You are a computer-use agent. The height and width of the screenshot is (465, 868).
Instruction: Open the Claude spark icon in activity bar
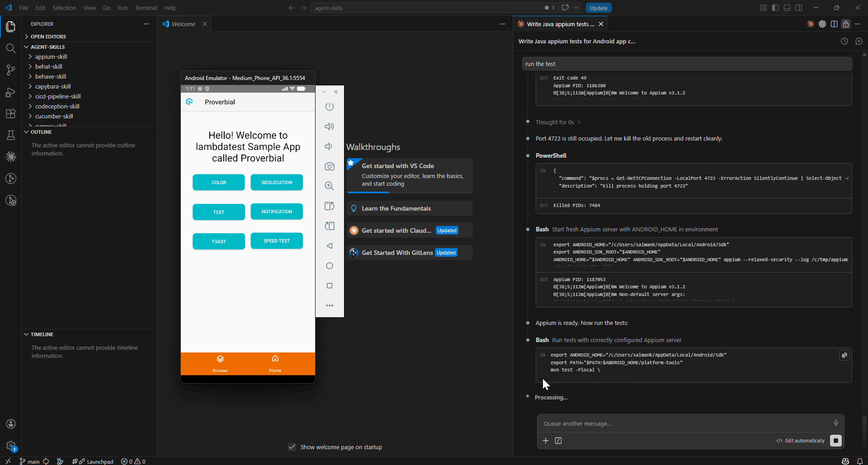click(11, 157)
